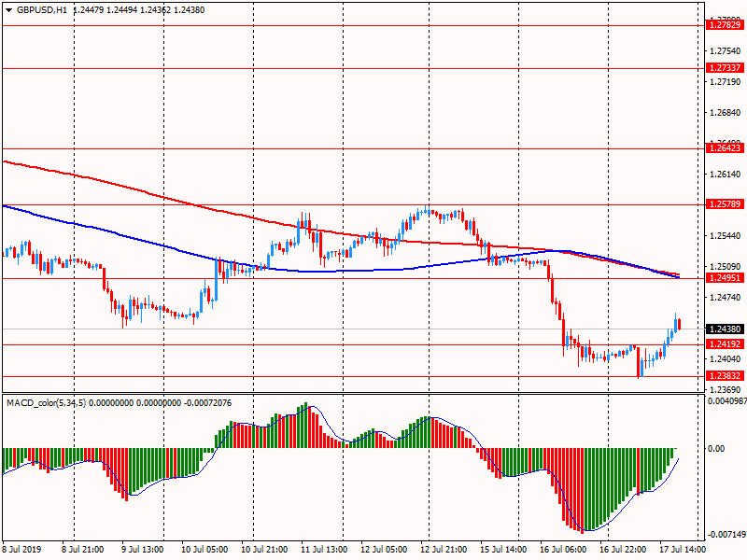Click the 10 Jul 05:00 time axis label

204,550
